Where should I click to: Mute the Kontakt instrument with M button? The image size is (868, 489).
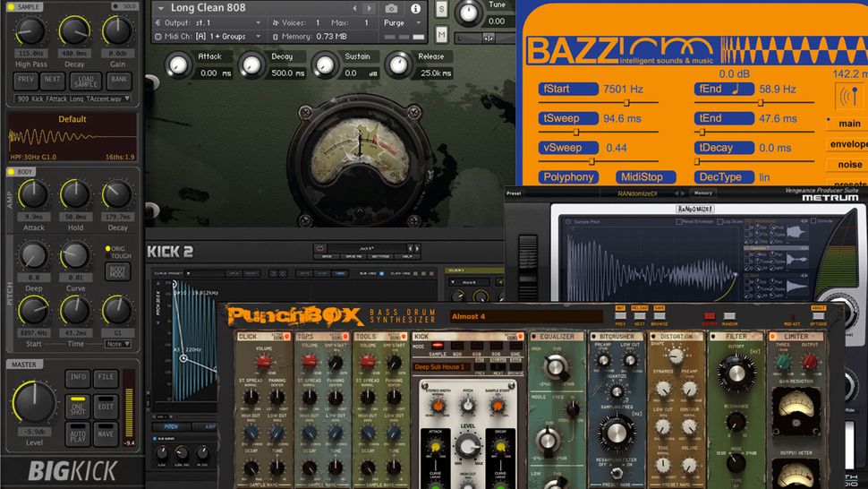441,34
